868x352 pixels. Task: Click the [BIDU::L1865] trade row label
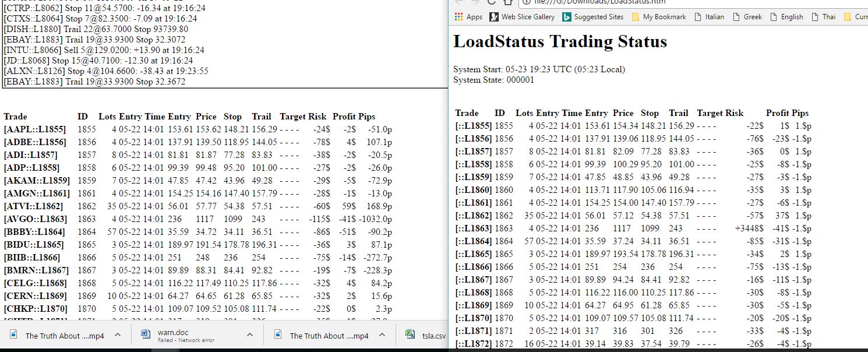point(33,245)
